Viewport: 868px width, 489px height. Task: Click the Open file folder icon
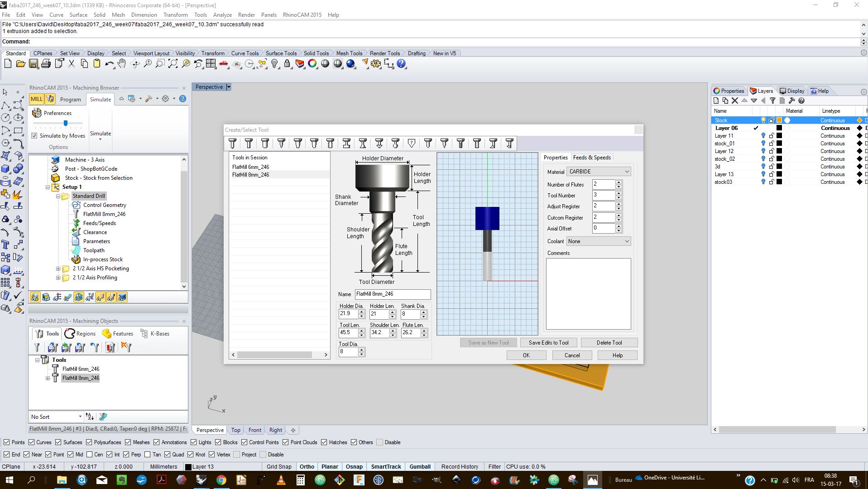[20, 64]
